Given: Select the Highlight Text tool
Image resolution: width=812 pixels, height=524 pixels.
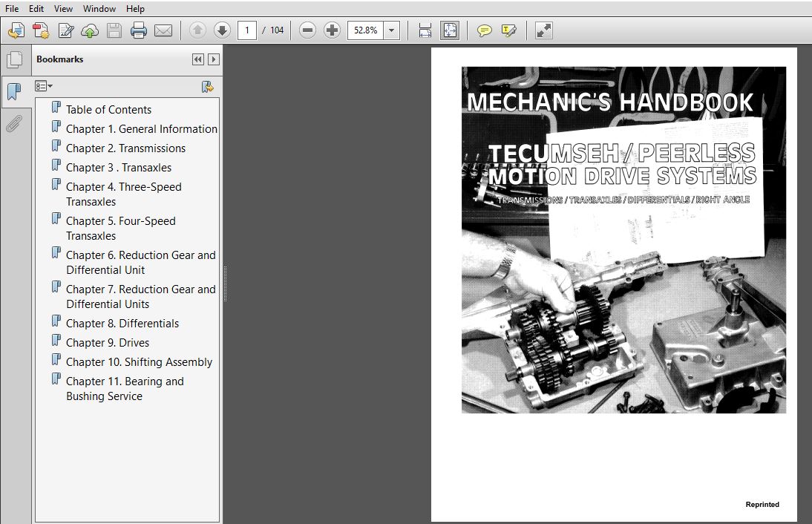Looking at the screenshot, I should click(509, 30).
